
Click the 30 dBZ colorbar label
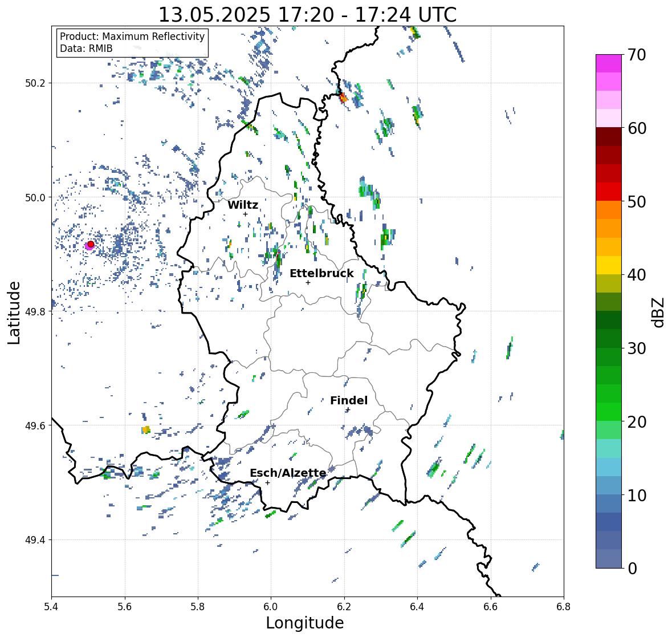coord(637,348)
